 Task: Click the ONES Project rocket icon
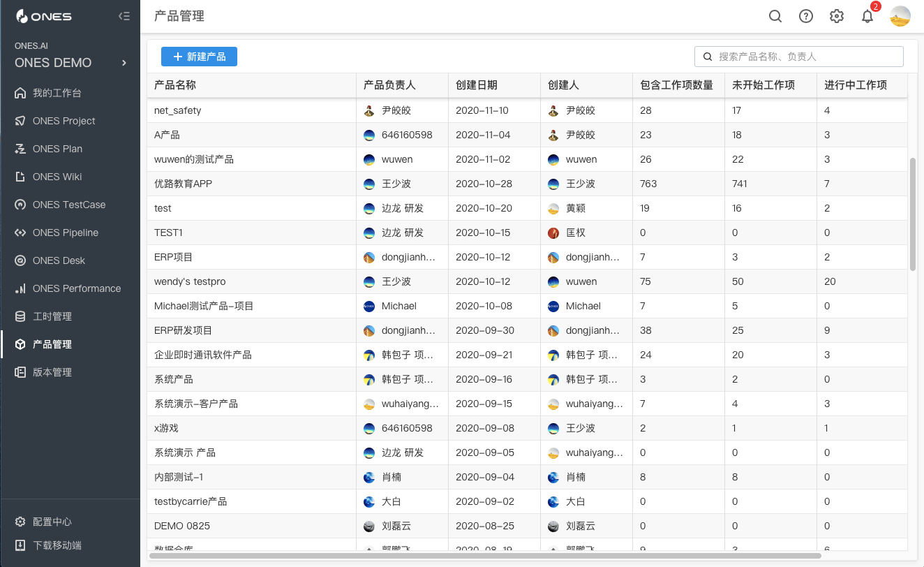pyautogui.click(x=20, y=121)
